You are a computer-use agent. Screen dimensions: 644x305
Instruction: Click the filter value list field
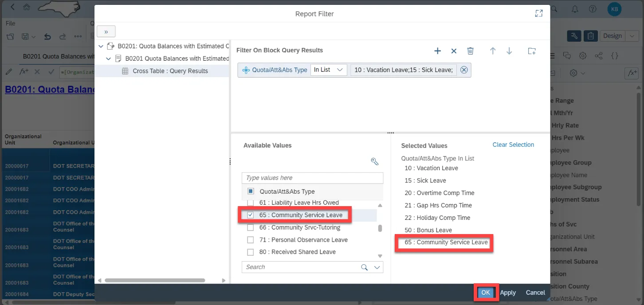[403, 70]
